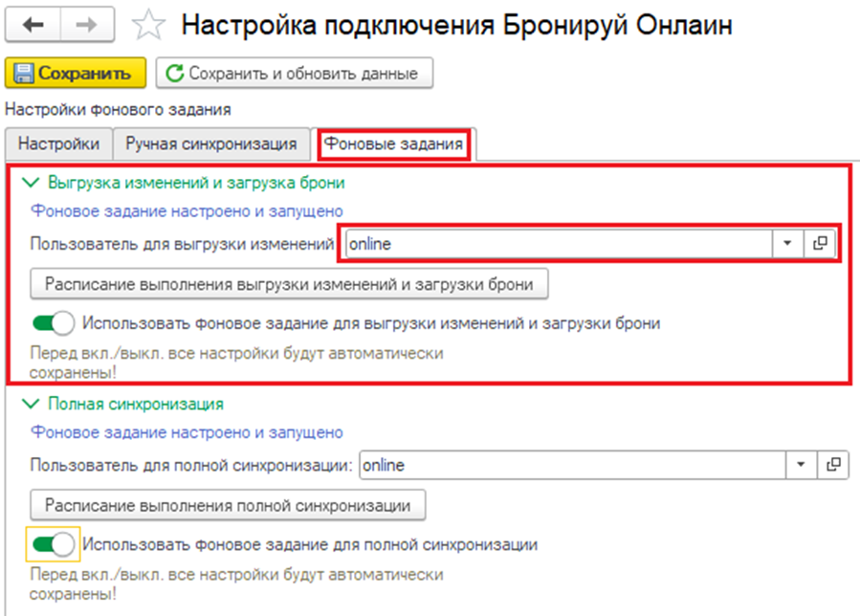The width and height of the screenshot is (860, 616).
Task: Toggle background job for выгрузки изменений и загрузки брони
Action: point(54,323)
